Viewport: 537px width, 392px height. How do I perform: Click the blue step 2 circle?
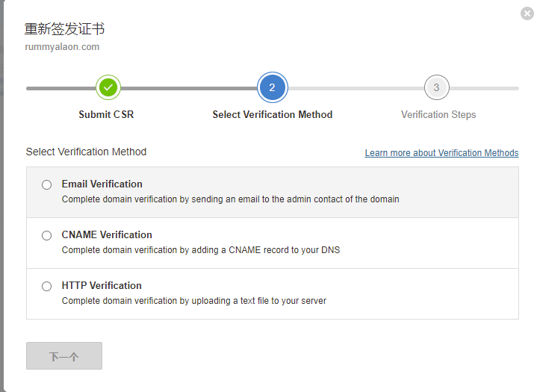[272, 88]
